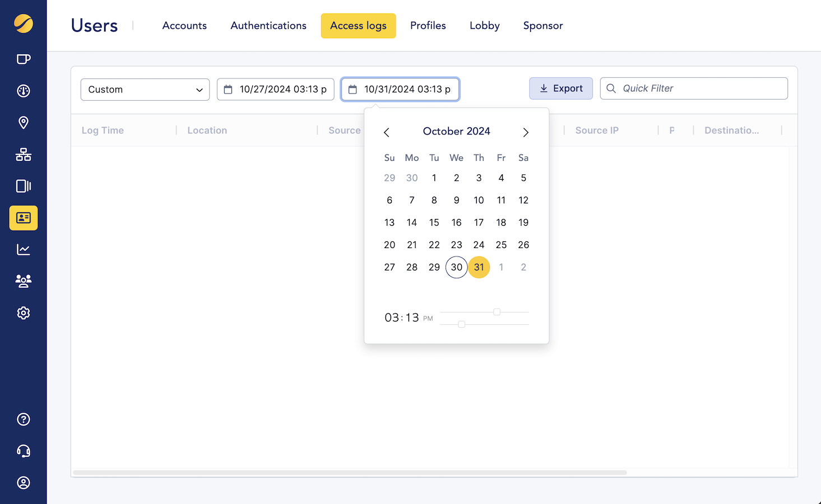The image size is (821, 504).
Task: Click the circled date 30
Action: (456, 267)
